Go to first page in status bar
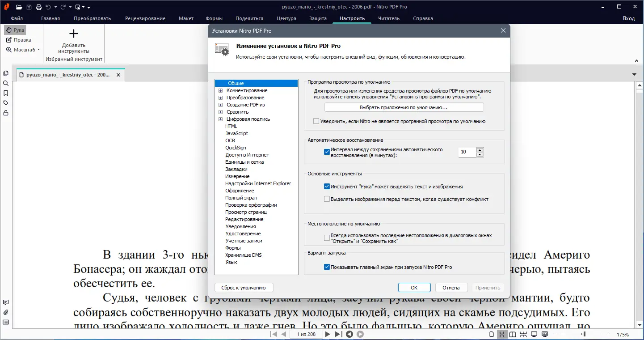The width and height of the screenshot is (644, 340). click(273, 334)
